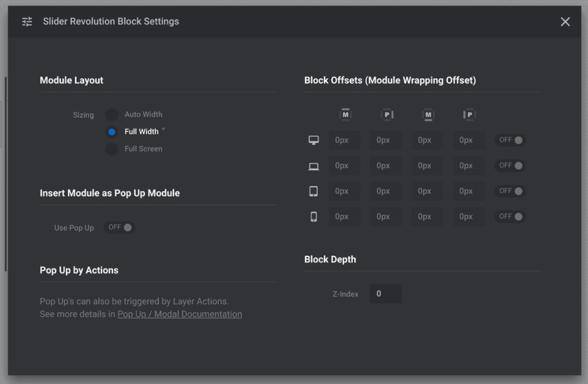Image resolution: width=588 pixels, height=384 pixels.
Task: Click desktop row second padding offset field
Action: [x=469, y=140]
